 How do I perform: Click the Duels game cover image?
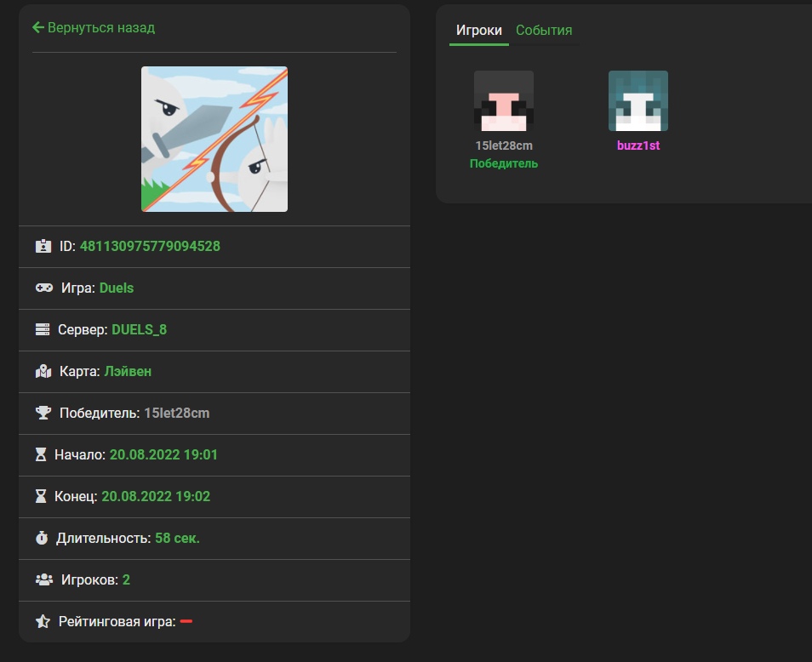coord(214,140)
